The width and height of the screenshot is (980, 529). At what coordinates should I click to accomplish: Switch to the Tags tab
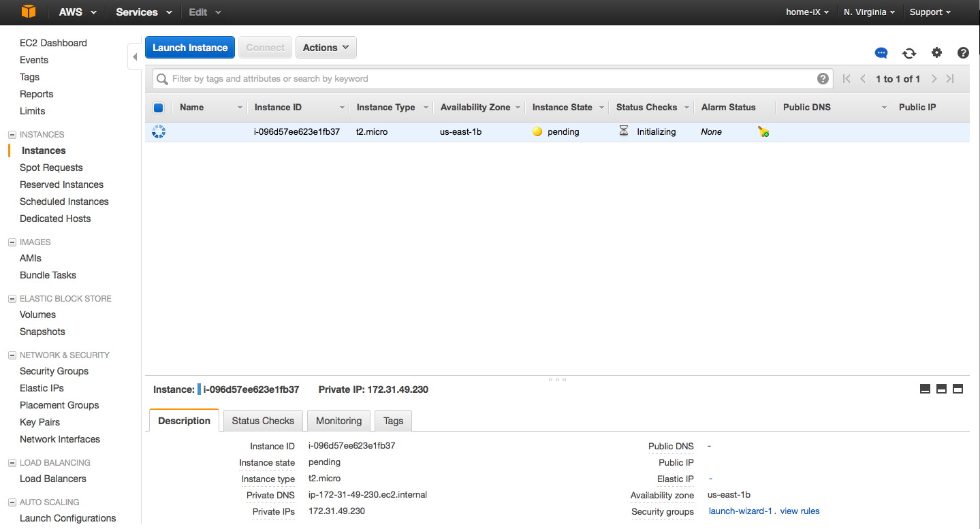394,421
